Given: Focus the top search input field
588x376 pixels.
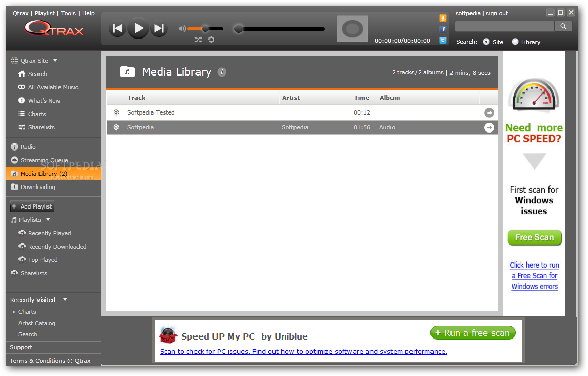Looking at the screenshot, I should [504, 26].
